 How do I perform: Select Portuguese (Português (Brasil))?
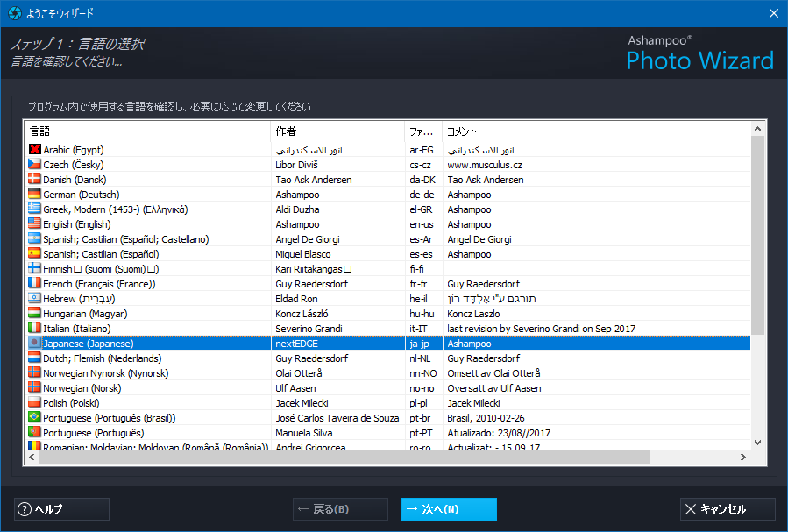pos(387,418)
